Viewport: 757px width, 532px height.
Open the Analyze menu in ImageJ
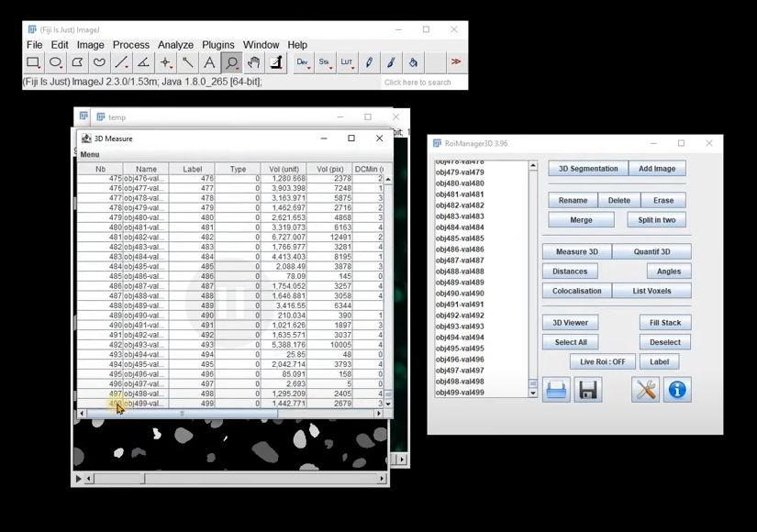click(175, 44)
